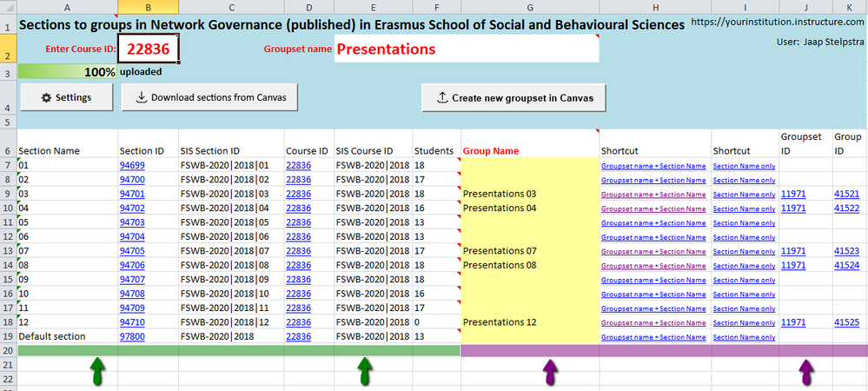
Task: Click the yourinstitution.instructure.com URL text
Action: [x=778, y=22]
